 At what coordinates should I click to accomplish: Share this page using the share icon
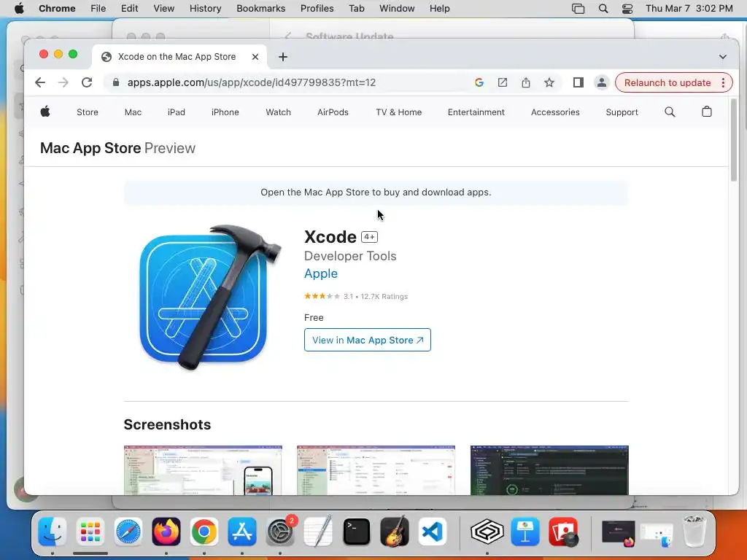[x=525, y=82]
